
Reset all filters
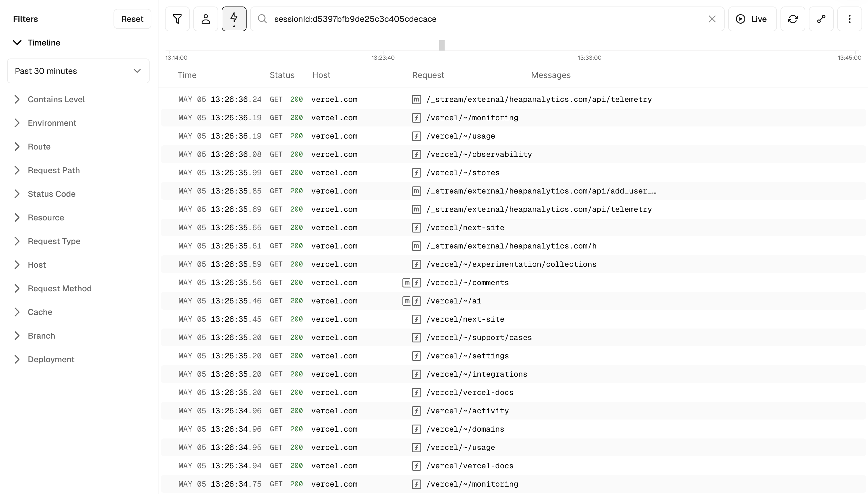click(x=132, y=19)
